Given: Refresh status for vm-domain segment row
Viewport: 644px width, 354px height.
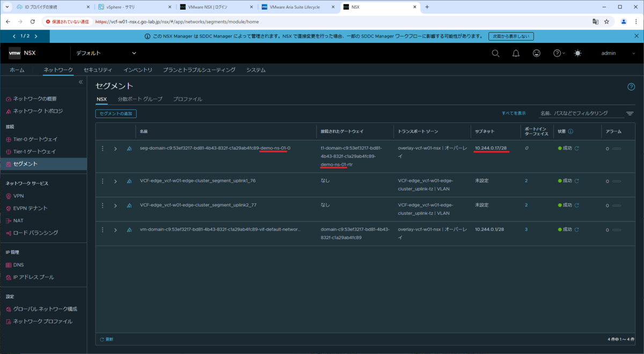Looking at the screenshot, I should click(577, 230).
